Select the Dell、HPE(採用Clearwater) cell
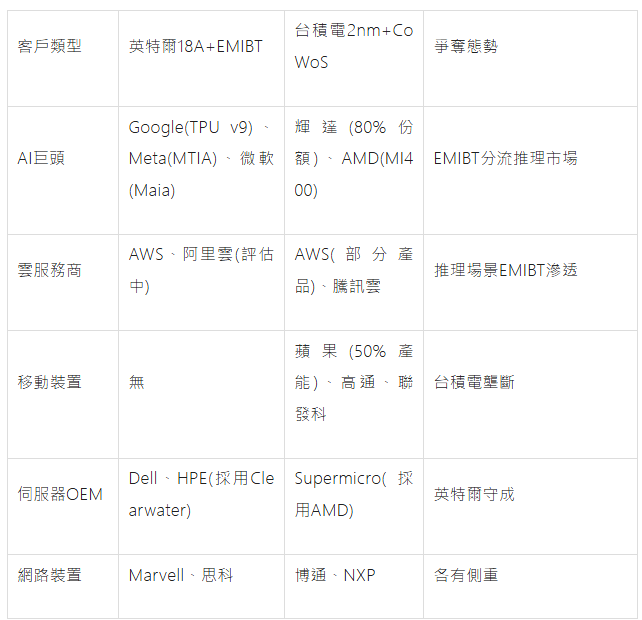This screenshot has height=620, width=642. coord(200,494)
